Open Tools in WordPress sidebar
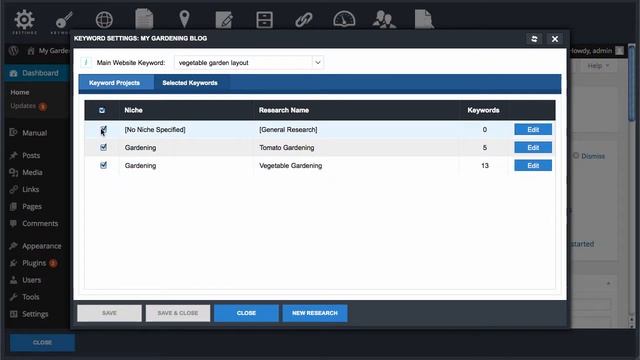The height and width of the screenshot is (360, 640). (31, 297)
